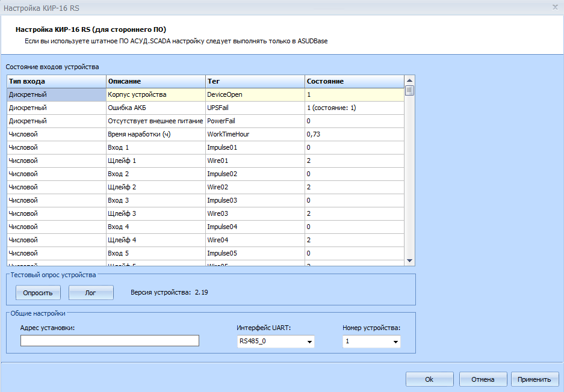This screenshot has width=564, height=392.
Task: Click the Тег column header
Action: click(x=255, y=81)
